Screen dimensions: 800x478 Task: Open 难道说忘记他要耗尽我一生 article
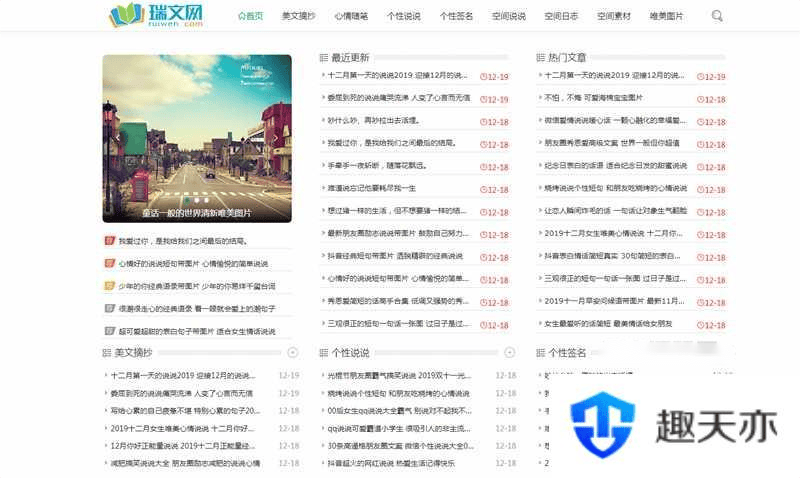click(x=371, y=188)
